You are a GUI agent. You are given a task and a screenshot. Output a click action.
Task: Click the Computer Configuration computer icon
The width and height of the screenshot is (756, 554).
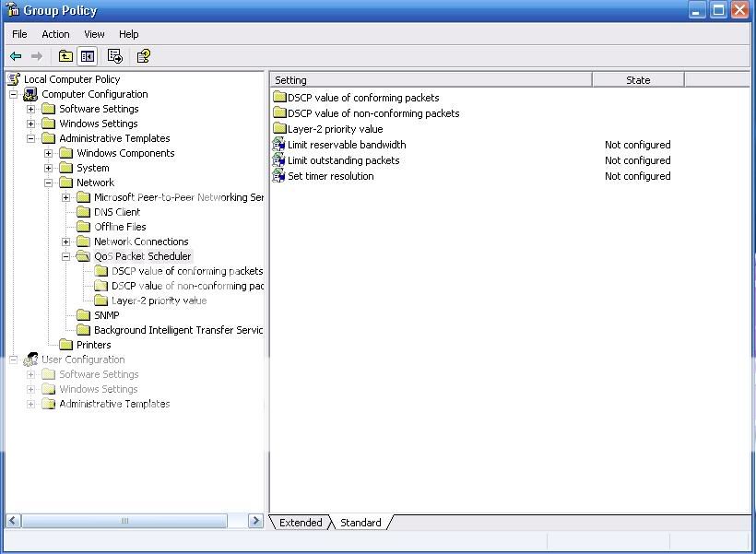point(30,94)
